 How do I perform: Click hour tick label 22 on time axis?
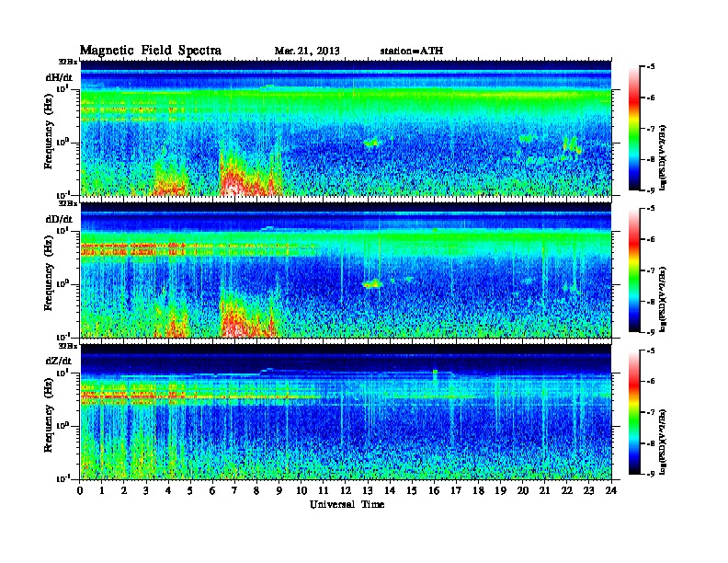567,490
